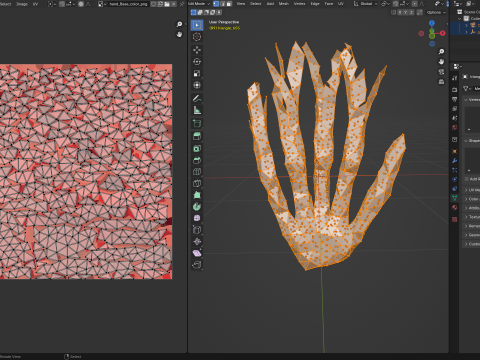Collapse the Vertex Groups panel
480x360 pixels.
click(466, 99)
